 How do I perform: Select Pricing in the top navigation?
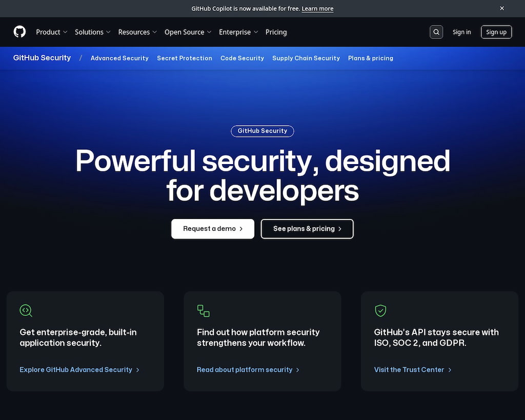(276, 32)
